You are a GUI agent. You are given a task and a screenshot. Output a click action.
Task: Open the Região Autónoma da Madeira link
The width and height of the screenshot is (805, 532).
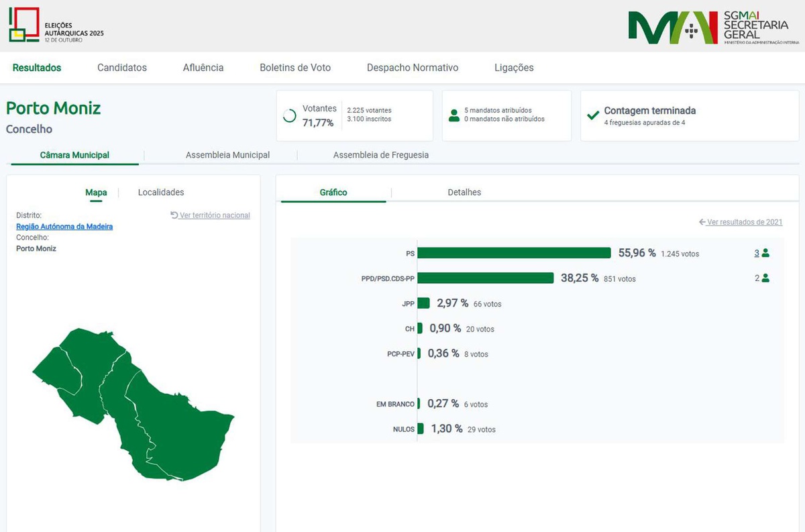tap(64, 227)
